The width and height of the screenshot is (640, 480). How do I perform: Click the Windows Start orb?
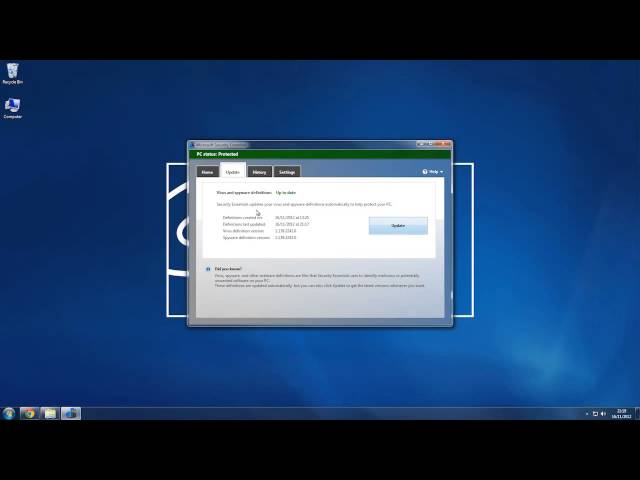[9, 413]
